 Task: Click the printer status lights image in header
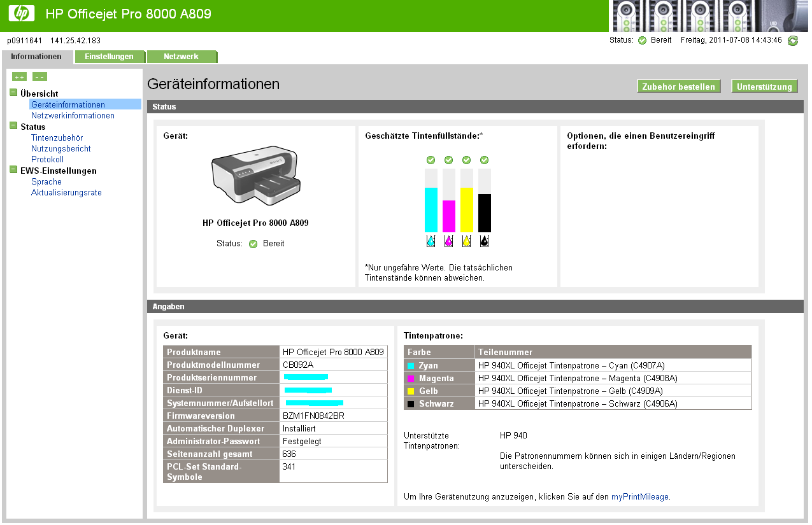pos(711,16)
